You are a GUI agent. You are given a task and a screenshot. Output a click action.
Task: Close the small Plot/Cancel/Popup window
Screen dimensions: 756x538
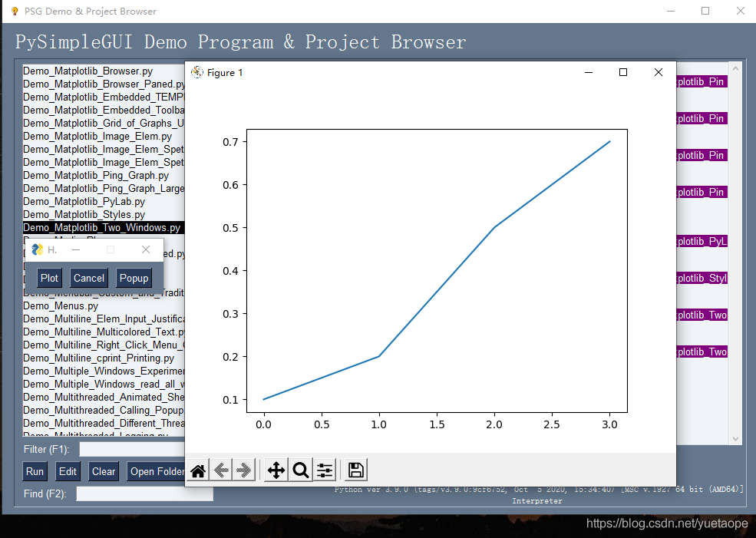146,249
